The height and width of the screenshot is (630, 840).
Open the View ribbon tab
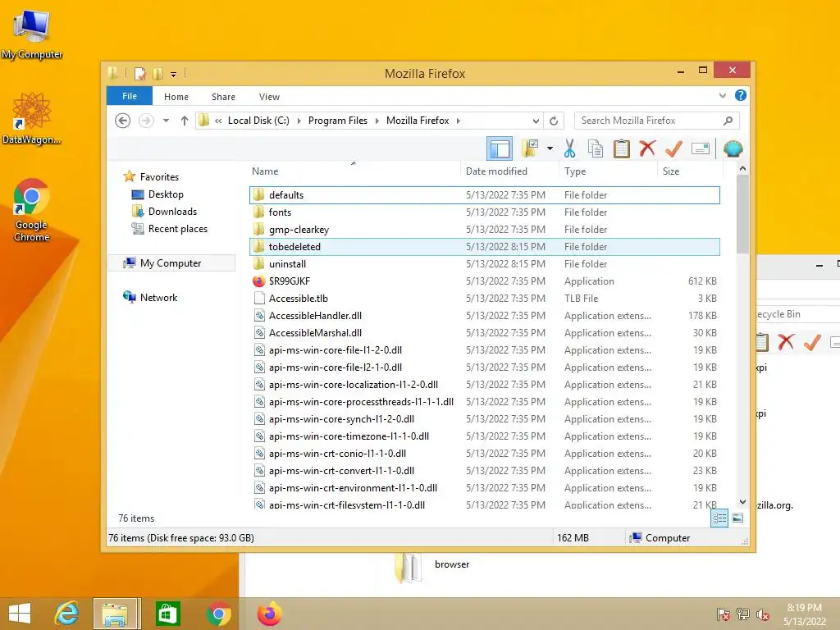[x=269, y=97]
